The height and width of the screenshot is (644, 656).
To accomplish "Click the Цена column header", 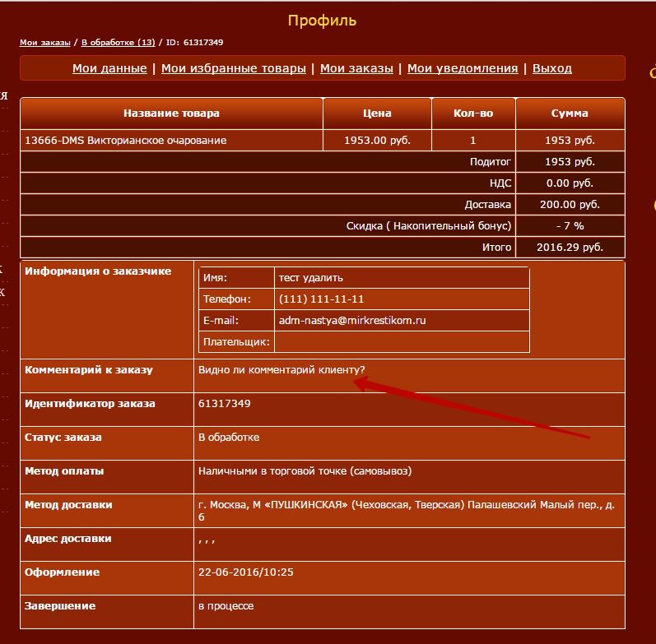I will [377, 114].
